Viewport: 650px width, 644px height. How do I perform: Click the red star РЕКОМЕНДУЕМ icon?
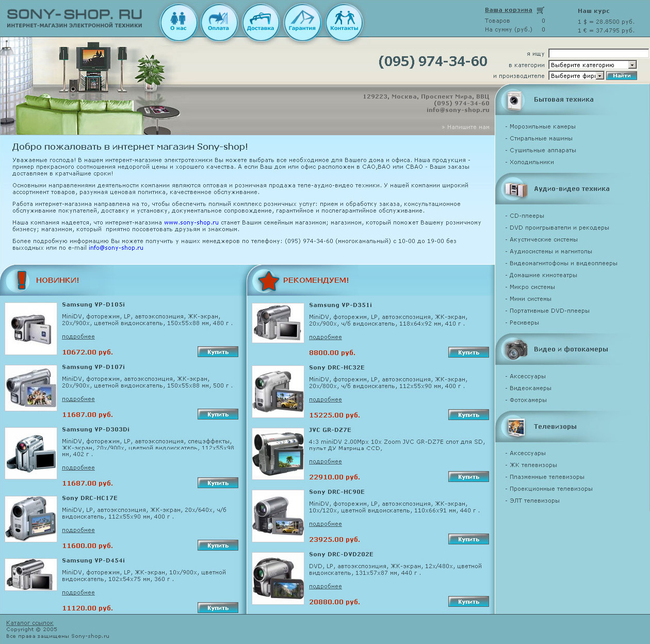pos(268,280)
